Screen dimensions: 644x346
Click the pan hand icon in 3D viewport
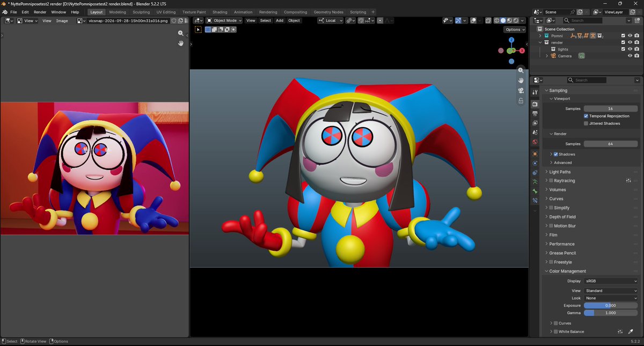[521, 81]
